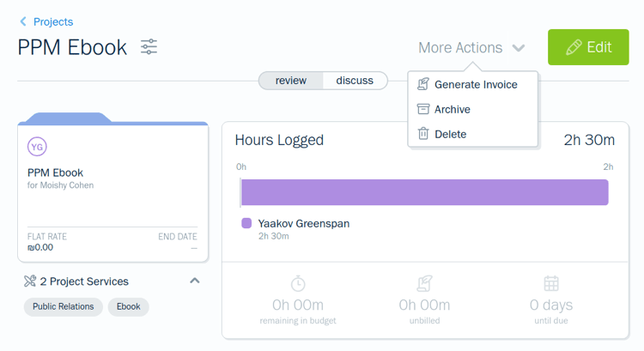Click the Delete trash can icon
The height and width of the screenshot is (351, 644).
coord(422,134)
